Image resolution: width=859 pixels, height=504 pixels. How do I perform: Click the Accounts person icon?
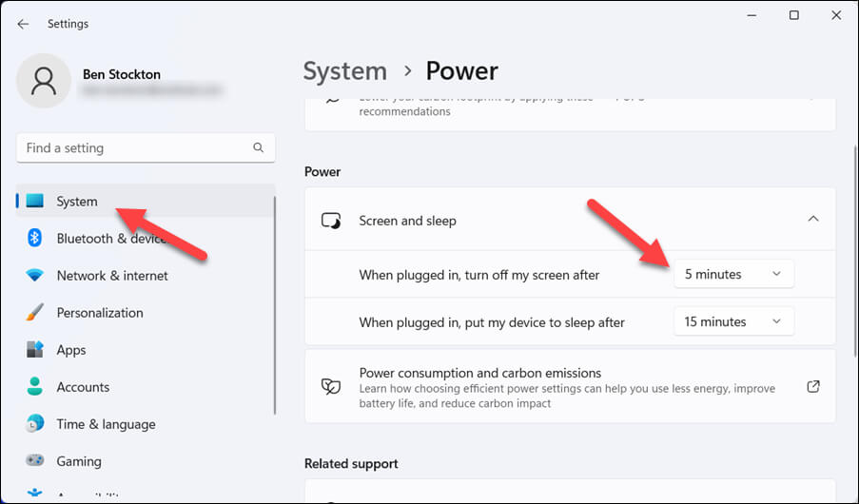[35, 387]
